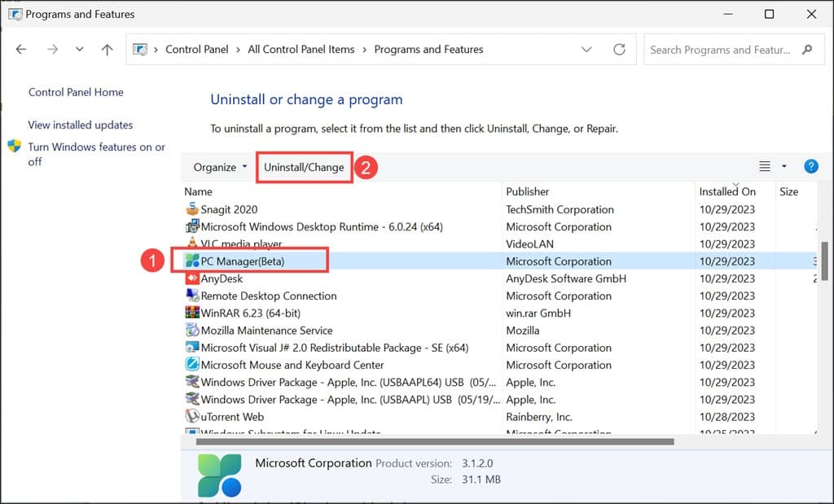Viewport: 834px width, 504px height.
Task: Close the Programs and Features window
Action: 811,15
